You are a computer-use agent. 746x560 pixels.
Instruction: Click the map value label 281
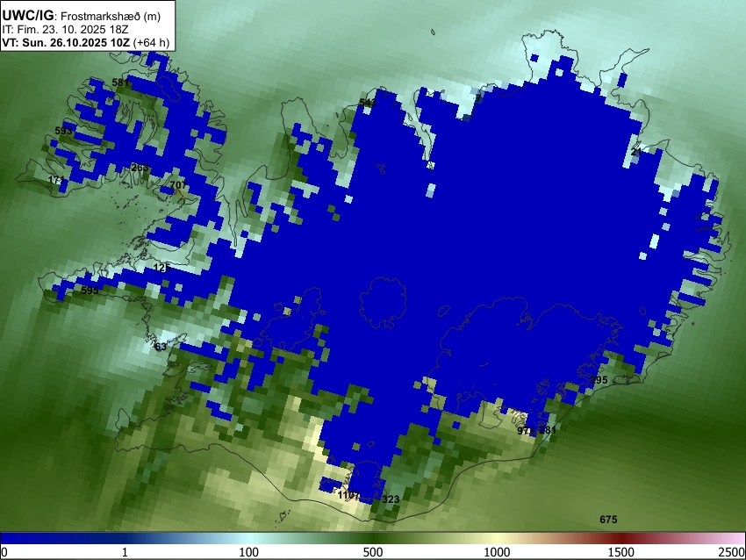click(x=548, y=430)
